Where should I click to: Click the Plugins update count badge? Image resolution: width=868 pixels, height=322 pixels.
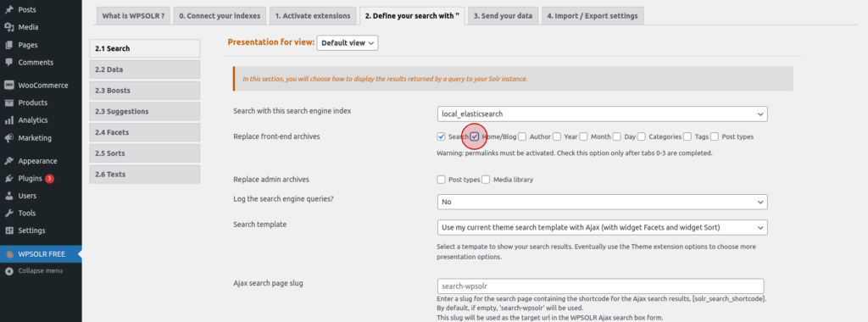tap(50, 179)
